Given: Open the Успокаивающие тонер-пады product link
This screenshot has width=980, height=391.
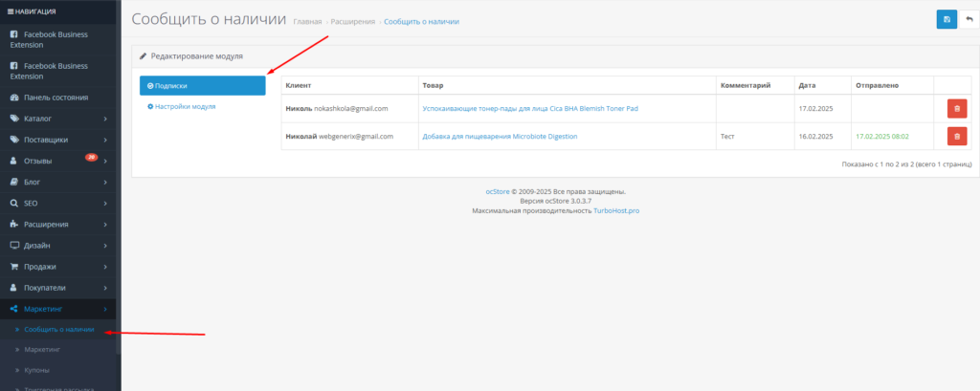Looking at the screenshot, I should click(x=529, y=109).
